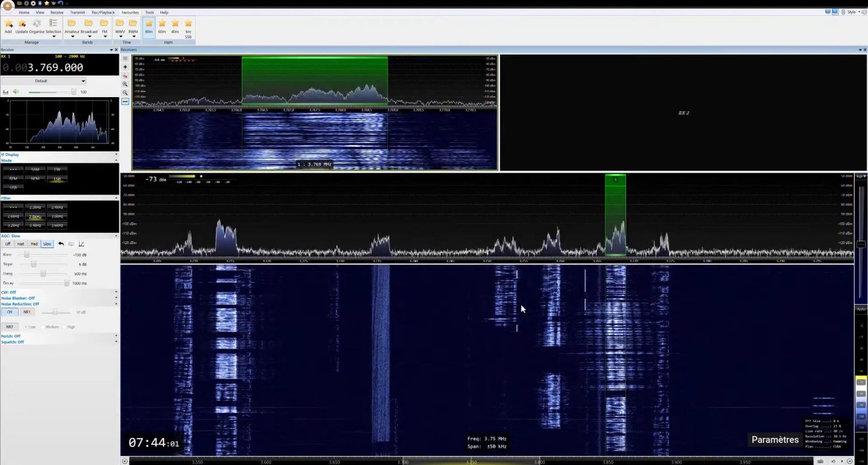
Task: Expand the Selection dropdown arrow
Action: [55, 37]
